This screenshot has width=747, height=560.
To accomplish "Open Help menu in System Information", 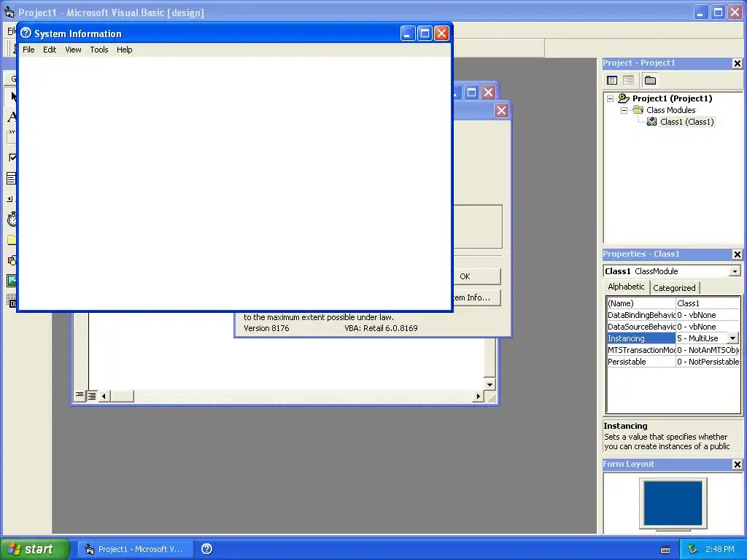I will pos(124,50).
